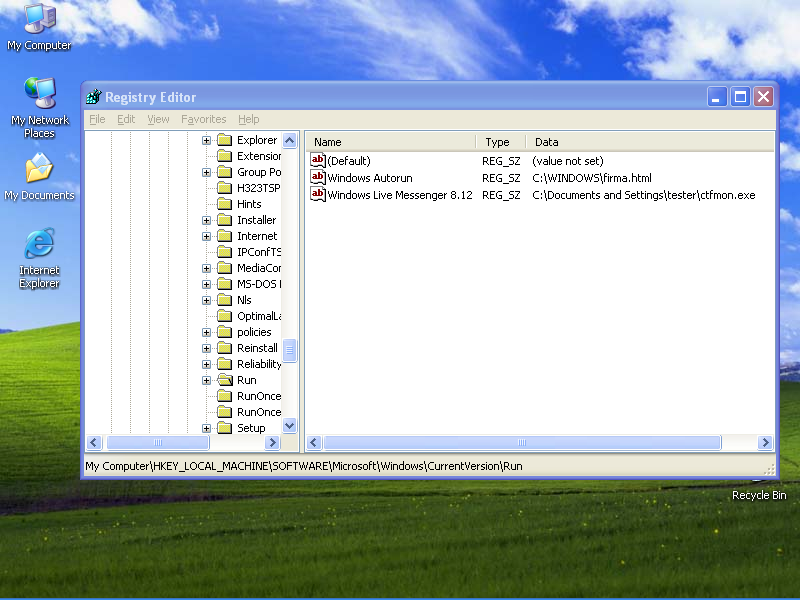This screenshot has width=800, height=600.
Task: Click the key tree's vertical scrollbar thumb
Action: point(289,350)
